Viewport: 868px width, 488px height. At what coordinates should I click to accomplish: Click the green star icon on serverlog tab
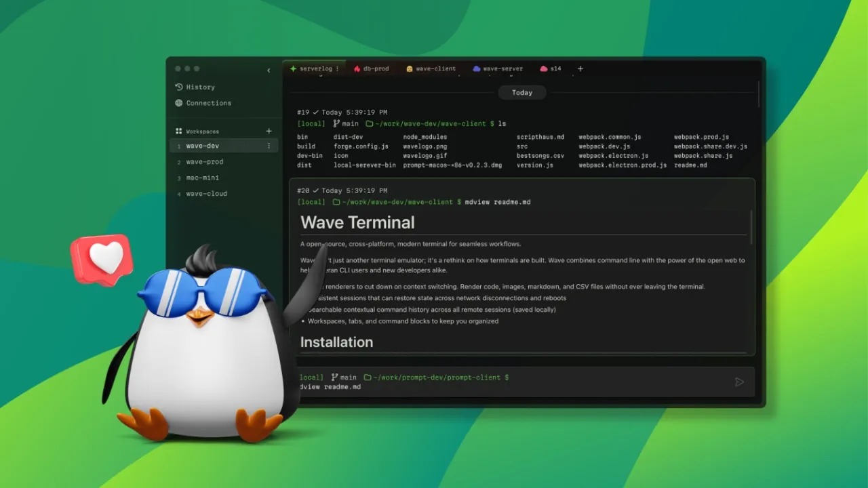pyautogui.click(x=294, y=68)
